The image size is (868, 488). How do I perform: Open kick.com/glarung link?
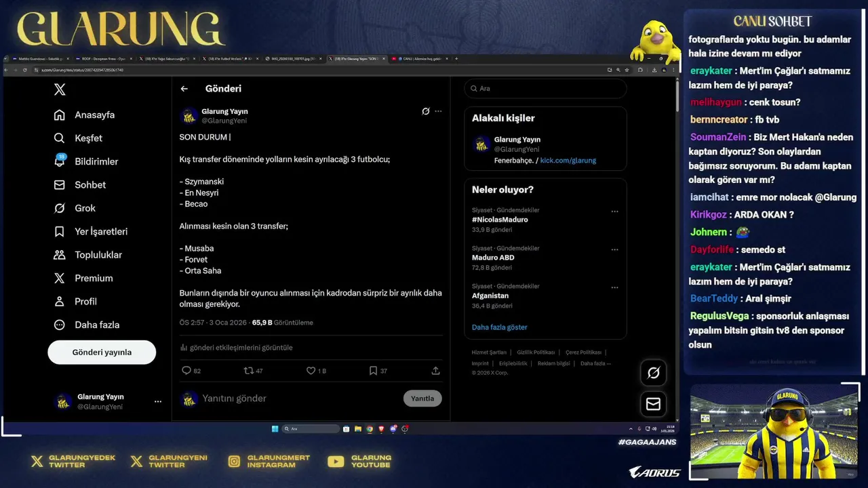tap(568, 161)
